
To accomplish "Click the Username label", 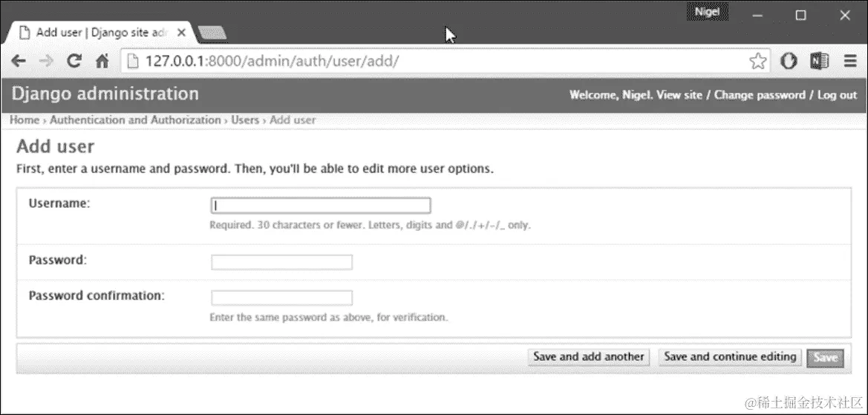I will [x=59, y=203].
